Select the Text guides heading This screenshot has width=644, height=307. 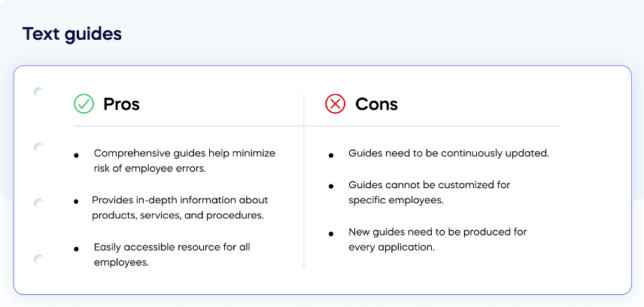tap(72, 34)
